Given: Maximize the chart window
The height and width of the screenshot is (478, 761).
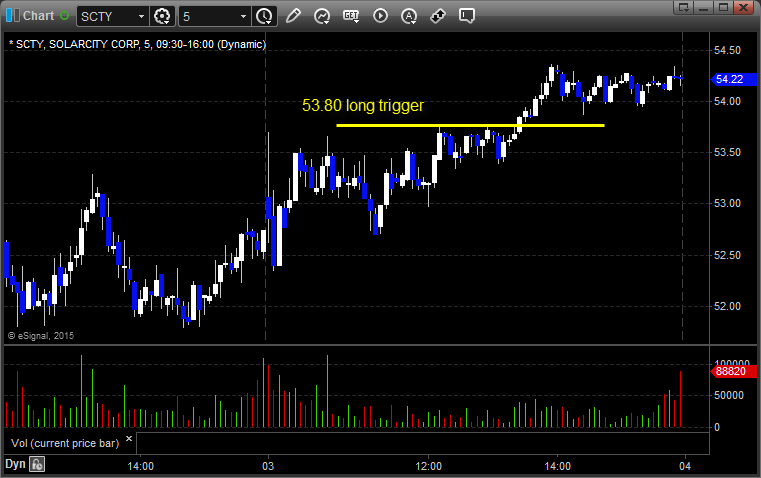Looking at the screenshot, I should tap(723, 7).
